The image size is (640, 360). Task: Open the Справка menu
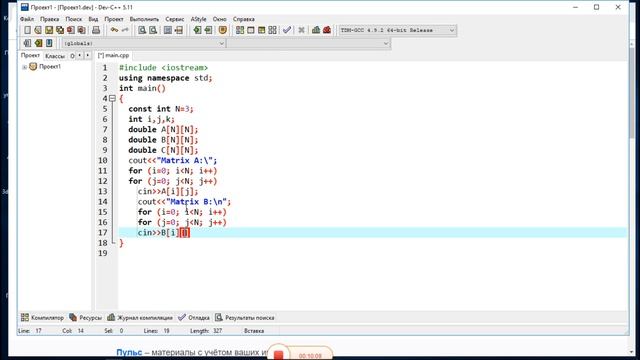point(244,19)
